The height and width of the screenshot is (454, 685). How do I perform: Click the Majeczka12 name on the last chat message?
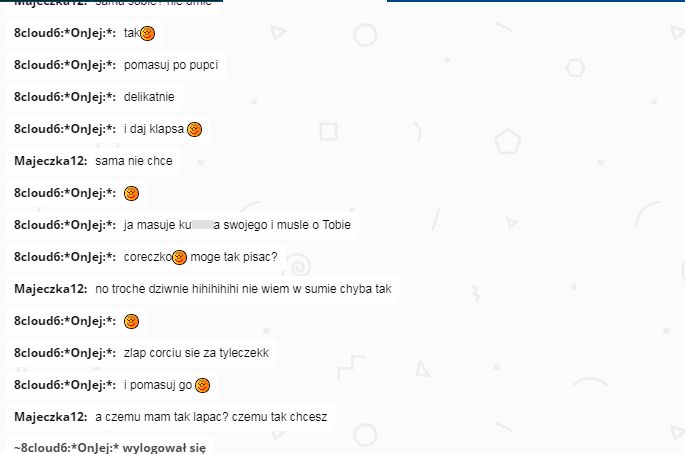(51, 417)
